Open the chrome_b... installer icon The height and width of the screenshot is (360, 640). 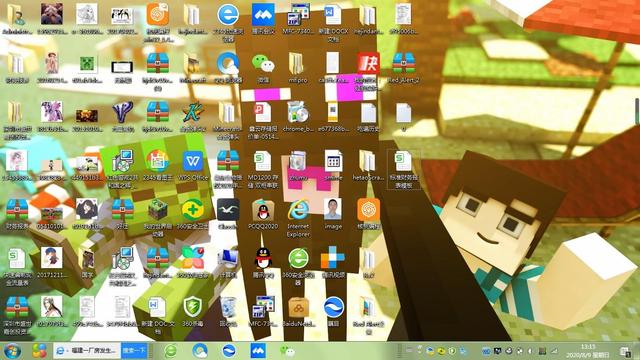[x=298, y=112]
